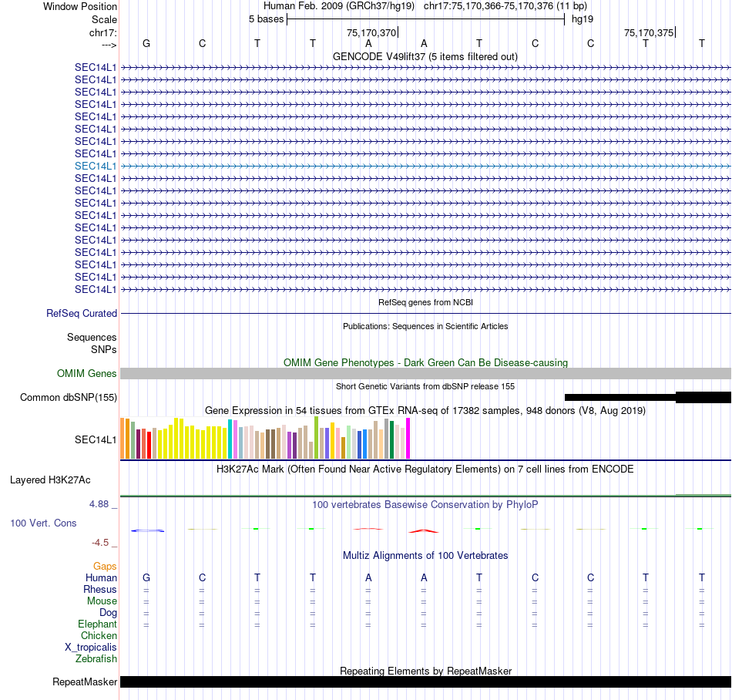Click the black RepeatMasker element bar
Viewport: 732px width, 700px height.
(425, 681)
